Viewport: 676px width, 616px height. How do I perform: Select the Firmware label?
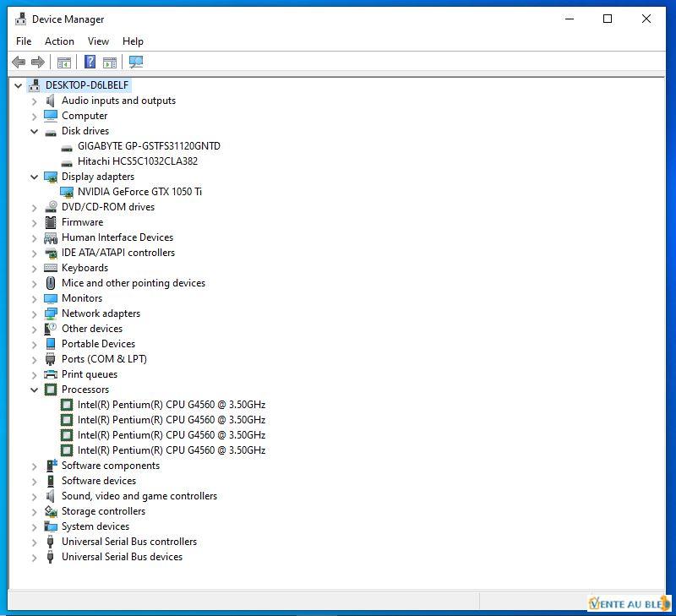coord(82,222)
